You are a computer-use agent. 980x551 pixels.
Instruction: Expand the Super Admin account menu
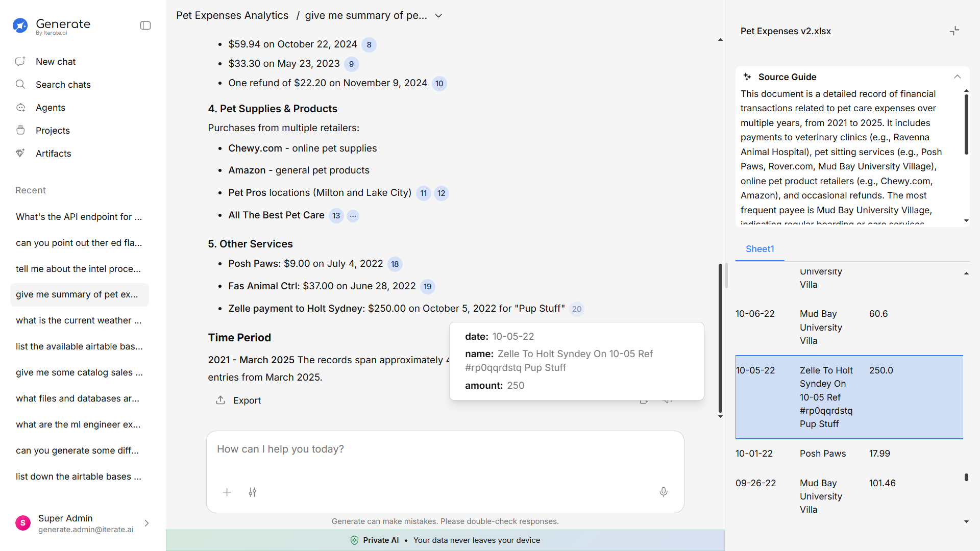(146, 523)
